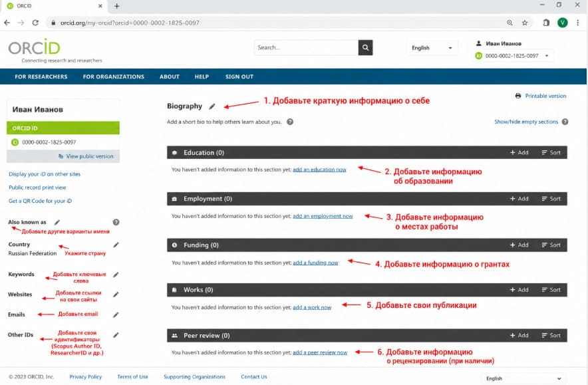Open the ABOUT menu

170,77
